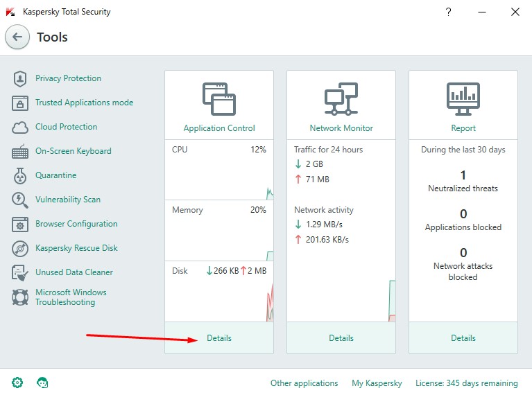The image size is (532, 395).
Task: Open Browser Configuration link
Action: point(76,224)
